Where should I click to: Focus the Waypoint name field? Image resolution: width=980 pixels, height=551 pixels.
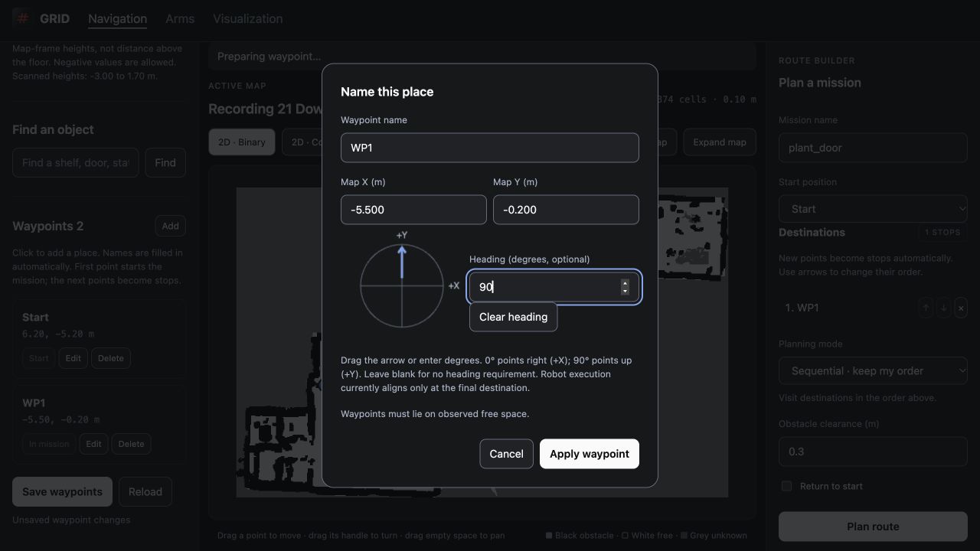pos(490,148)
